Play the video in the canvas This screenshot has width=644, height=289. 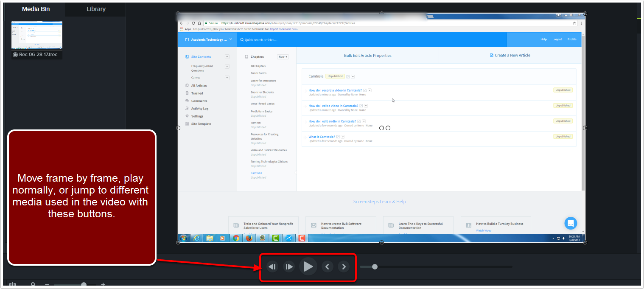[x=308, y=267]
